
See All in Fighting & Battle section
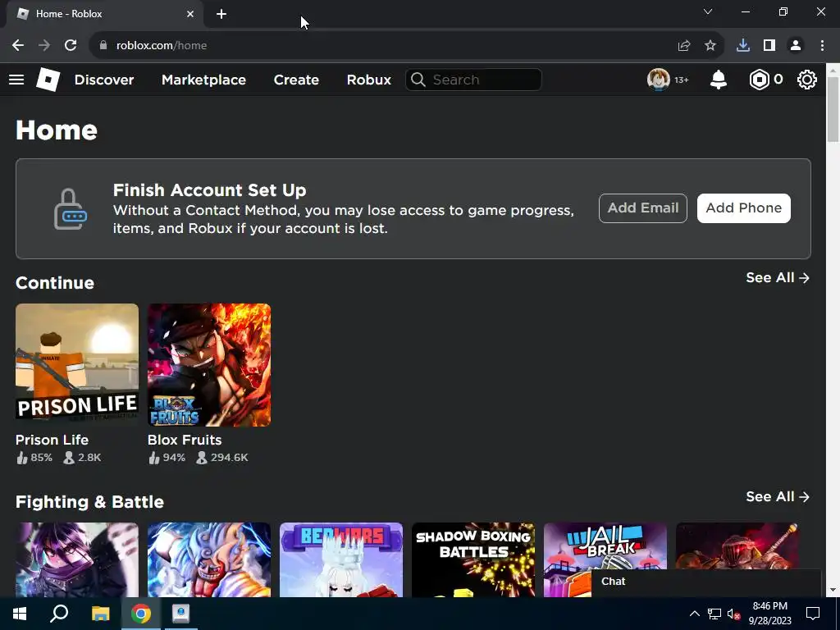click(778, 496)
